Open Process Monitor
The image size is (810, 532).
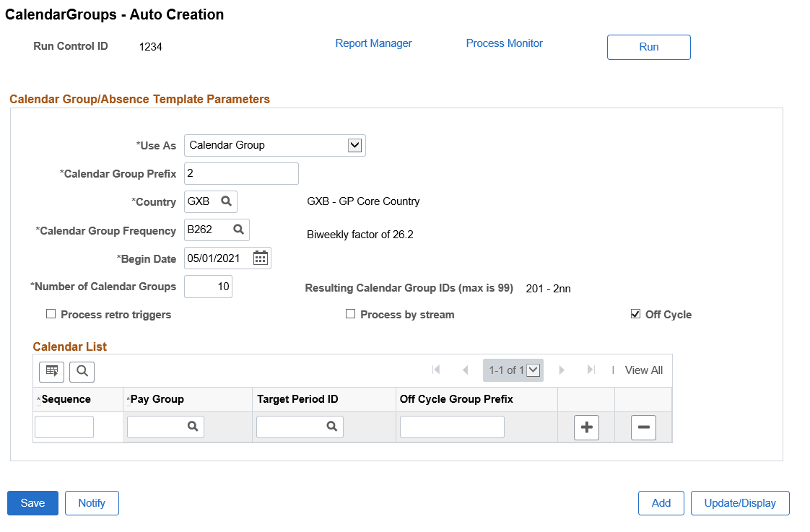(504, 43)
